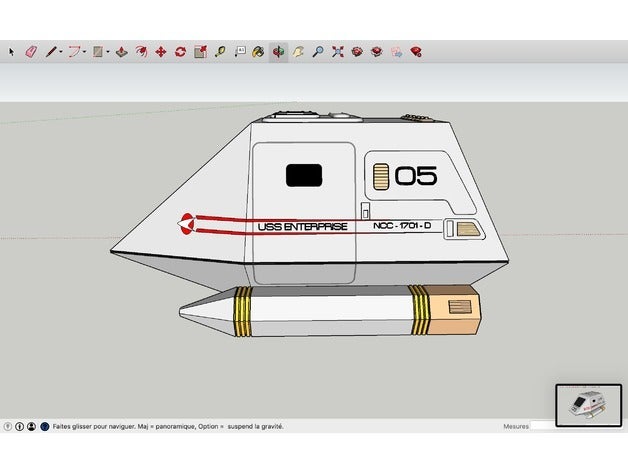Select the arrow Select tool
This screenshot has width=628, height=472.
click(11, 52)
